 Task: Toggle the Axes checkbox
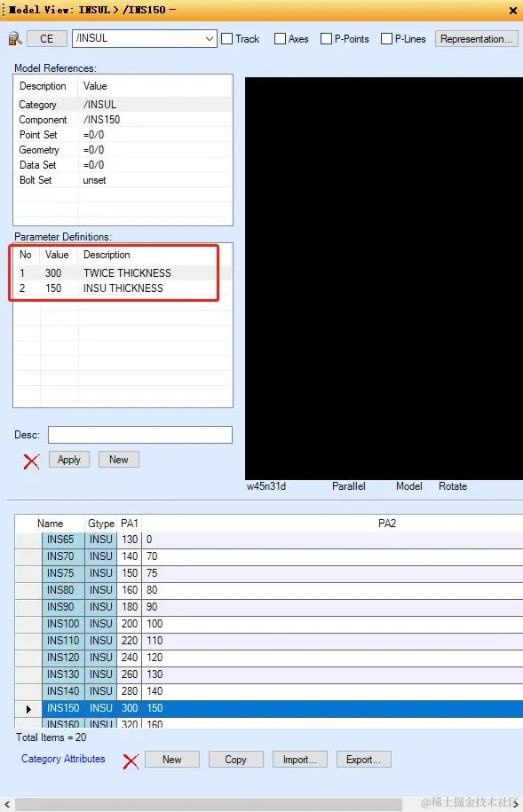pos(280,39)
